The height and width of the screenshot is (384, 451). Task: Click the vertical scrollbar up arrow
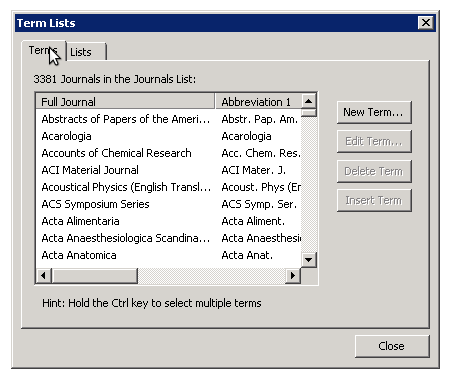[309, 101]
